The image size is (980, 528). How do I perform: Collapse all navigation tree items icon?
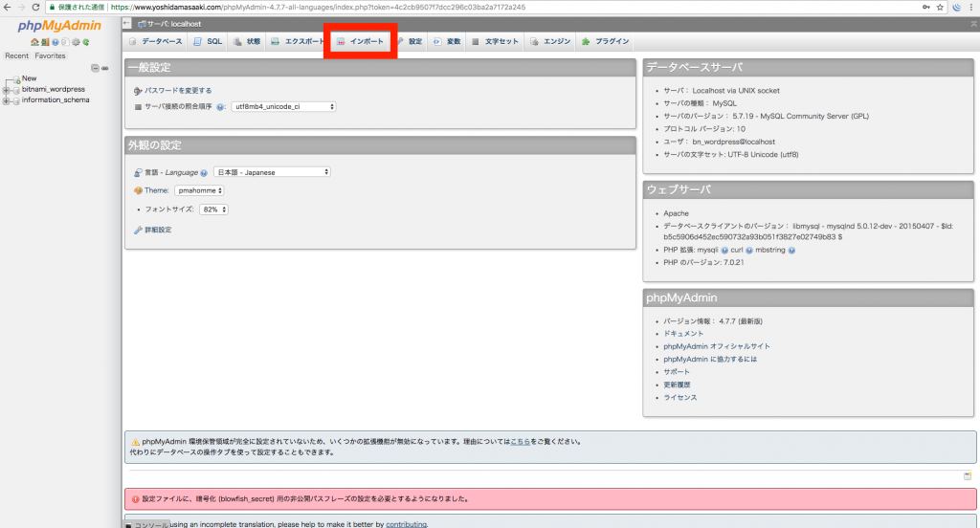pyautogui.click(x=93, y=68)
